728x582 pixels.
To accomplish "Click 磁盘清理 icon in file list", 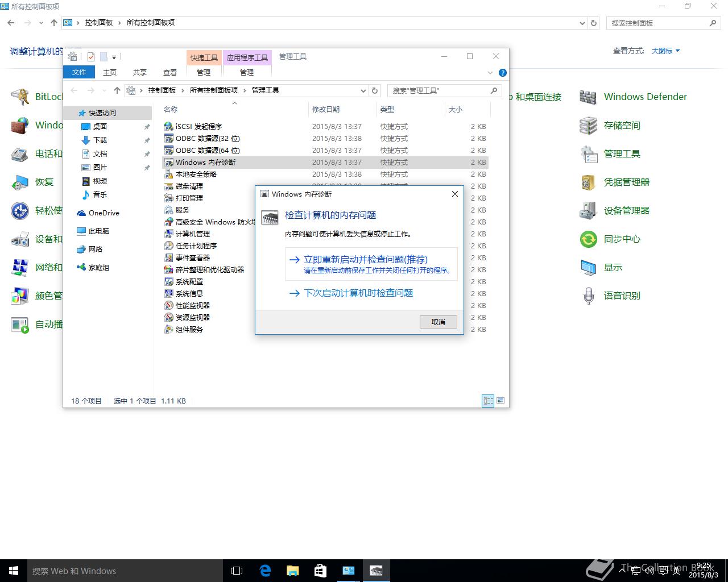I will 168,186.
